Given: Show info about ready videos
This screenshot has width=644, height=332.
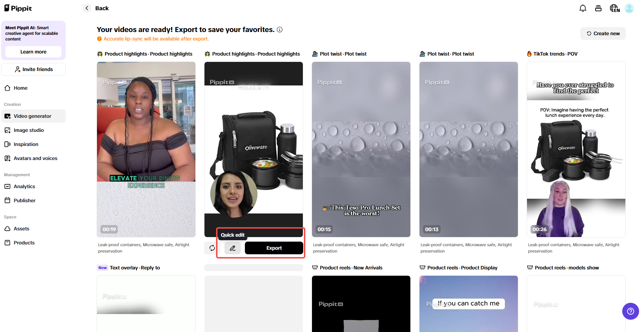Looking at the screenshot, I should pyautogui.click(x=280, y=30).
